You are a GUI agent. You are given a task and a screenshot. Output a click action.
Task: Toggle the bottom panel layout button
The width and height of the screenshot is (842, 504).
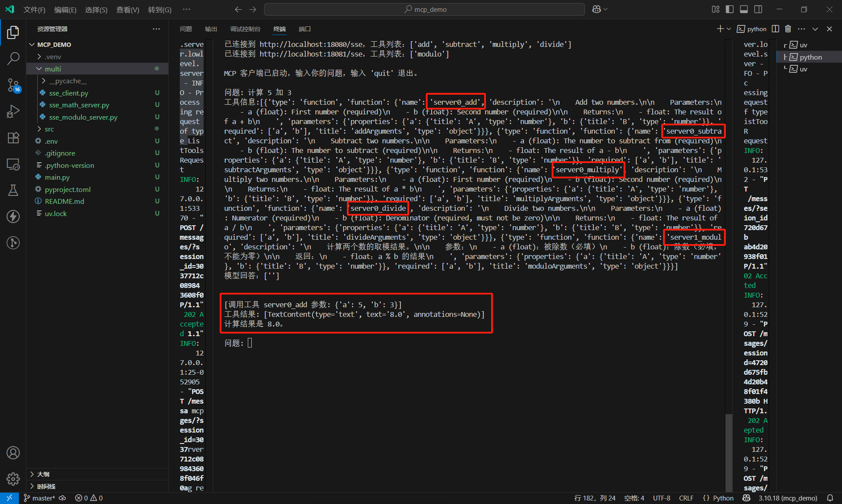(744, 9)
